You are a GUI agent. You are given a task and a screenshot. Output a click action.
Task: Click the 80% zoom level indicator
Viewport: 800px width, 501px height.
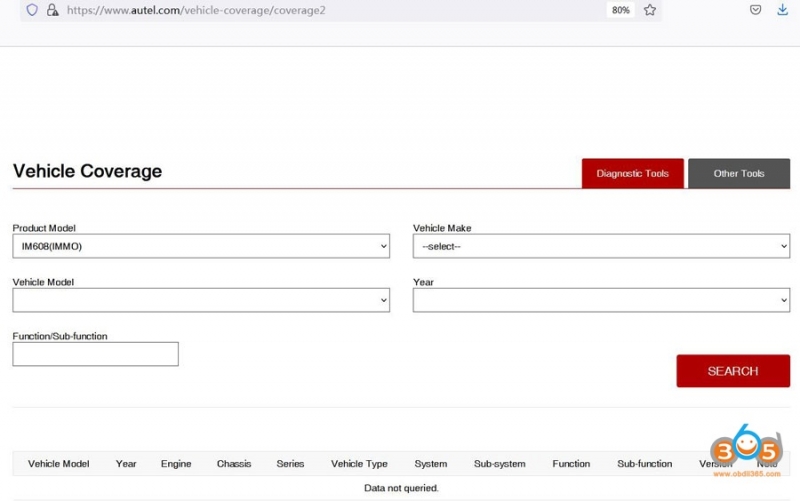[620, 10]
